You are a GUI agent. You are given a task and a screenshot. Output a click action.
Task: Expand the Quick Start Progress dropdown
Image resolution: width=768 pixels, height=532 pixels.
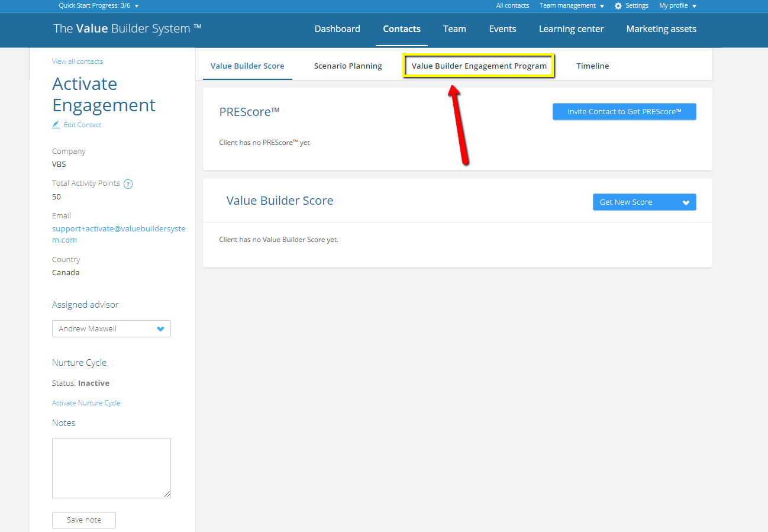tap(99, 5)
